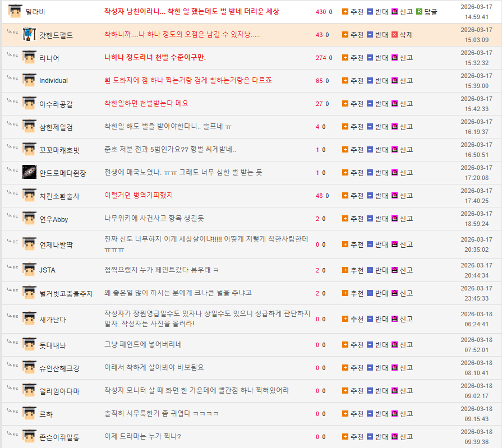Open username link 벌거벗고춤을추지
502x448 pixels.
pos(66,294)
